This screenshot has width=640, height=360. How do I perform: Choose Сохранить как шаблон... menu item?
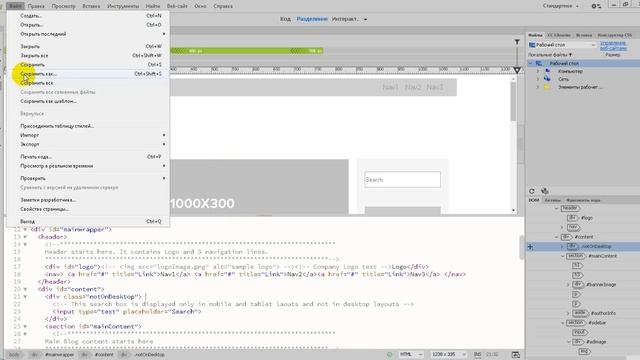(x=88, y=101)
